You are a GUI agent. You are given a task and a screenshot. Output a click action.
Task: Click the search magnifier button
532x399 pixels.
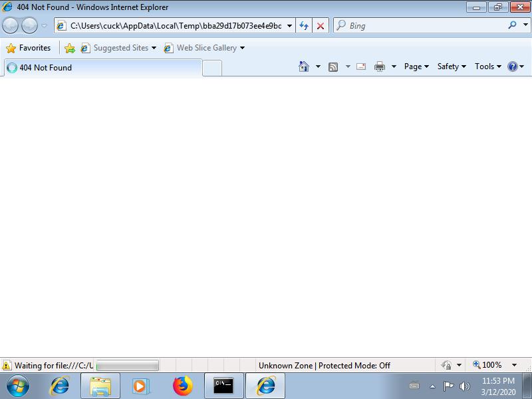512,25
